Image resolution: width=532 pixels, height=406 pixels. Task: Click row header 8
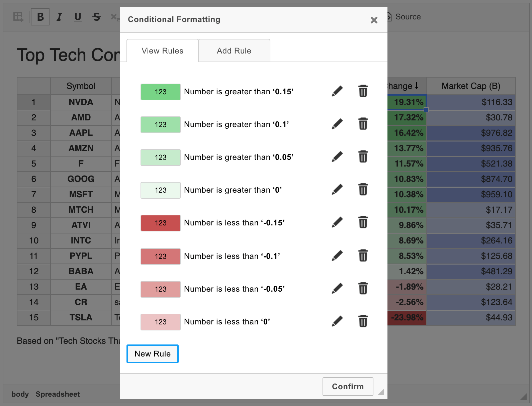pyautogui.click(x=34, y=210)
